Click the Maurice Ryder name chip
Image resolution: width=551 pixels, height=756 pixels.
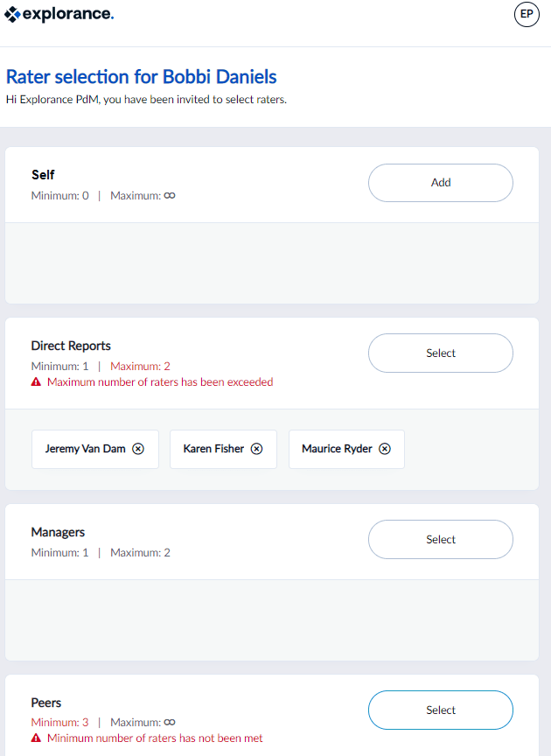pos(346,449)
